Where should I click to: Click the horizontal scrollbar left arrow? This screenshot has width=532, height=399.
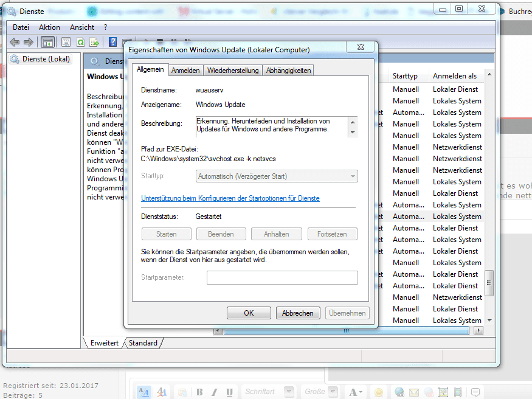click(218, 330)
